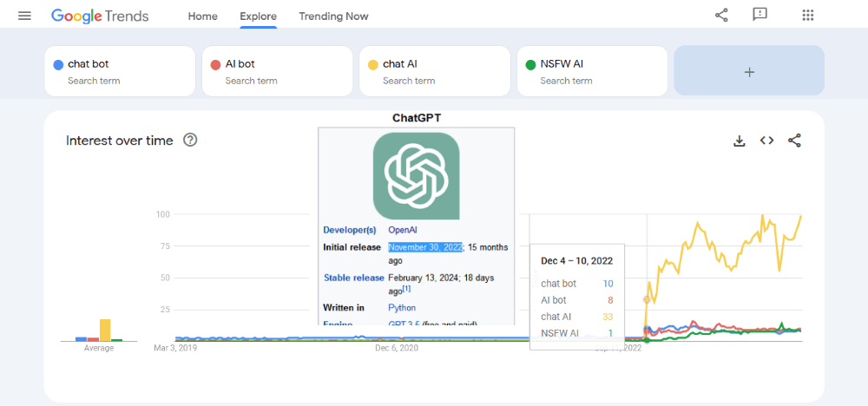Open the Google apps grid
This screenshot has width=868, height=406.
click(x=808, y=15)
